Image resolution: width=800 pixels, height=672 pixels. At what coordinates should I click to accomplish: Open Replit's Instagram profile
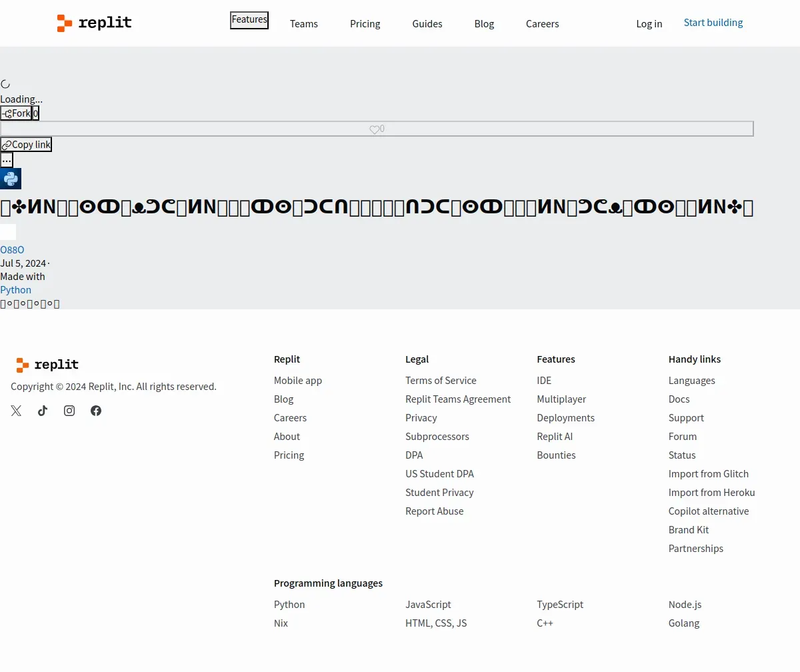click(x=69, y=411)
